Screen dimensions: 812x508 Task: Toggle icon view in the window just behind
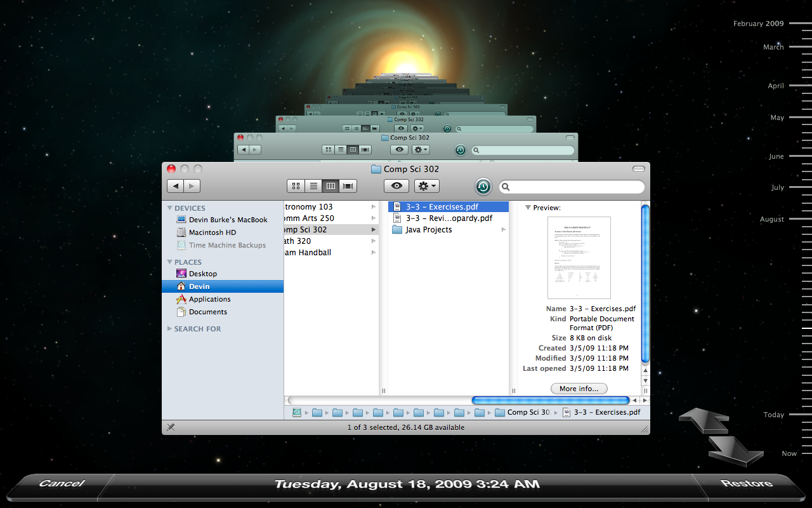tap(329, 150)
